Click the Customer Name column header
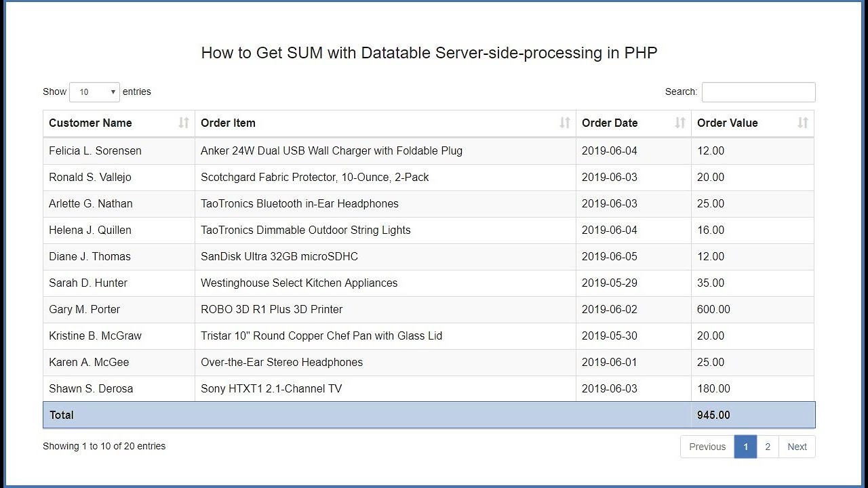Viewport: 868px width, 488px height. tap(119, 123)
